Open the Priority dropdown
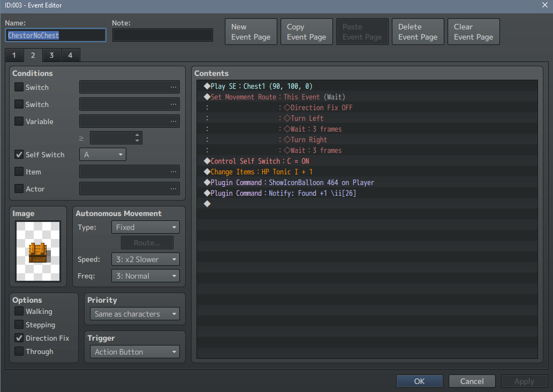 pyautogui.click(x=135, y=314)
